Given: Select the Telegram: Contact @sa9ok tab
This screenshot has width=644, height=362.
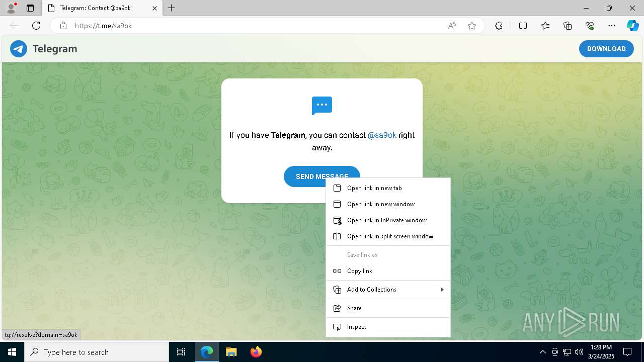Looking at the screenshot, I should click(103, 8).
